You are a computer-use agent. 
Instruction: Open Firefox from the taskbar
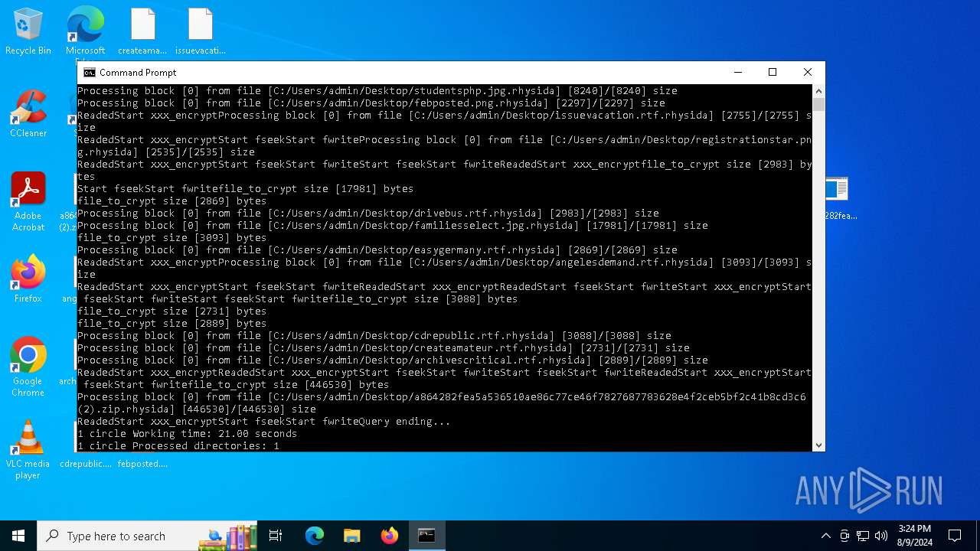(390, 536)
